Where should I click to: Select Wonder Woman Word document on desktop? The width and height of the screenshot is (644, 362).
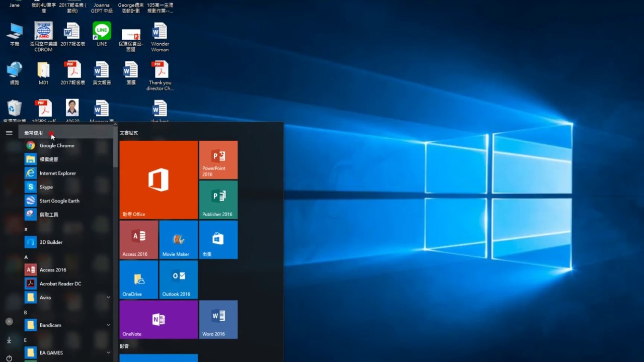click(160, 37)
